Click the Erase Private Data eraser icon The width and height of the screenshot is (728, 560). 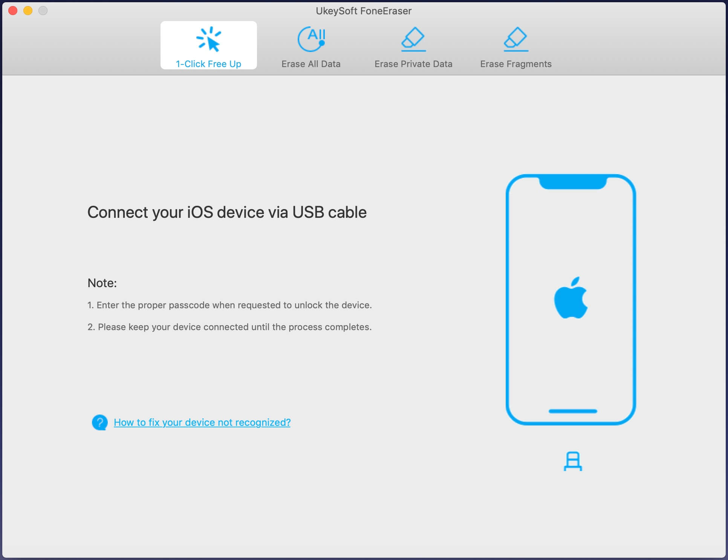tap(413, 39)
